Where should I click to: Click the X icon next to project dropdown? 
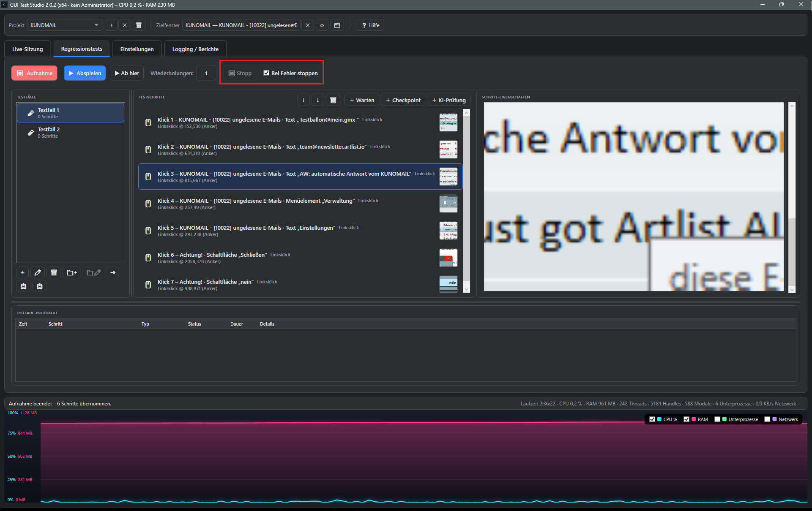tap(125, 25)
